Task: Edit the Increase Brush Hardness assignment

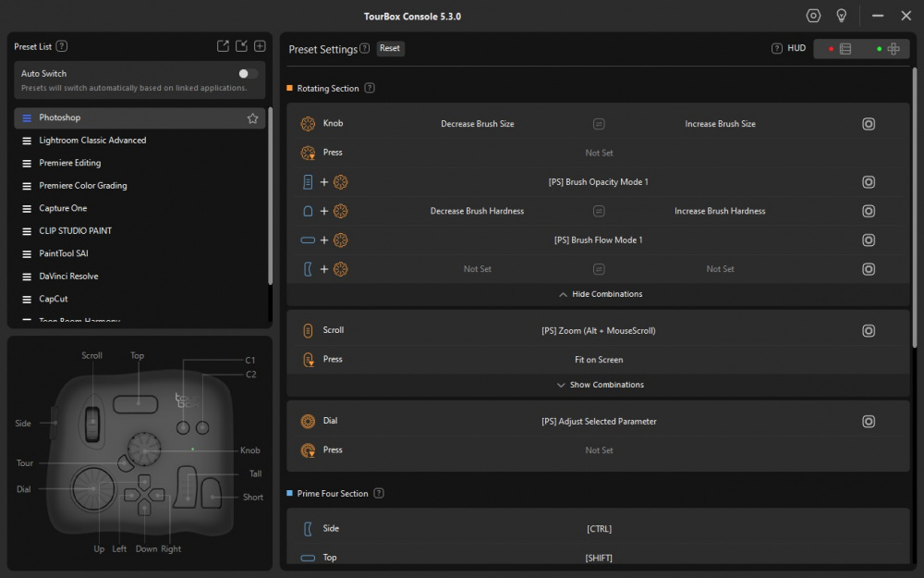Action: pyautogui.click(x=720, y=211)
